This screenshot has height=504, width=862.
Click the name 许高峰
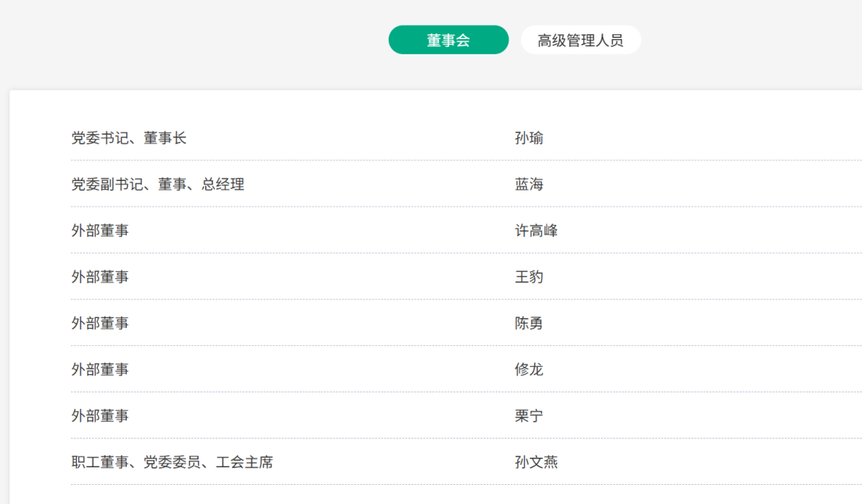point(536,230)
